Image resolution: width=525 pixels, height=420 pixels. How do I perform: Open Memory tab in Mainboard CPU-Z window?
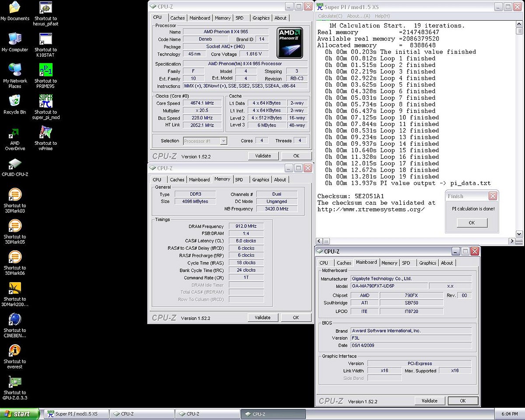389,263
